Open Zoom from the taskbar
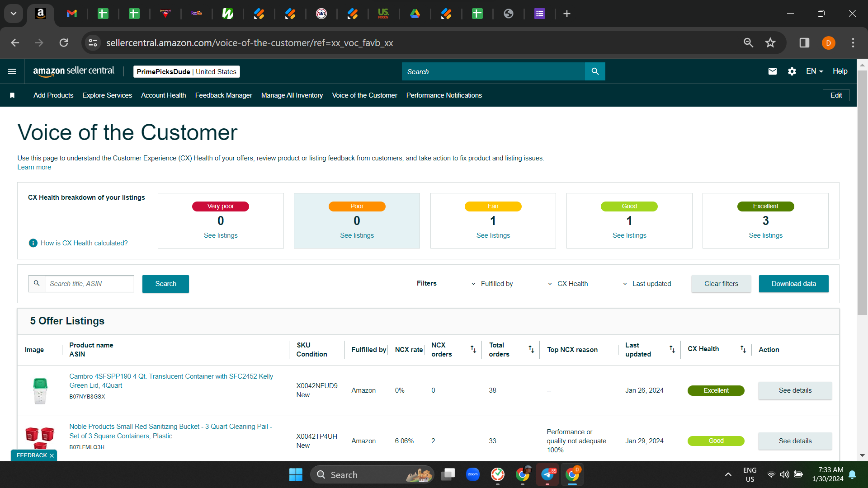The width and height of the screenshot is (868, 488). pos(473,474)
